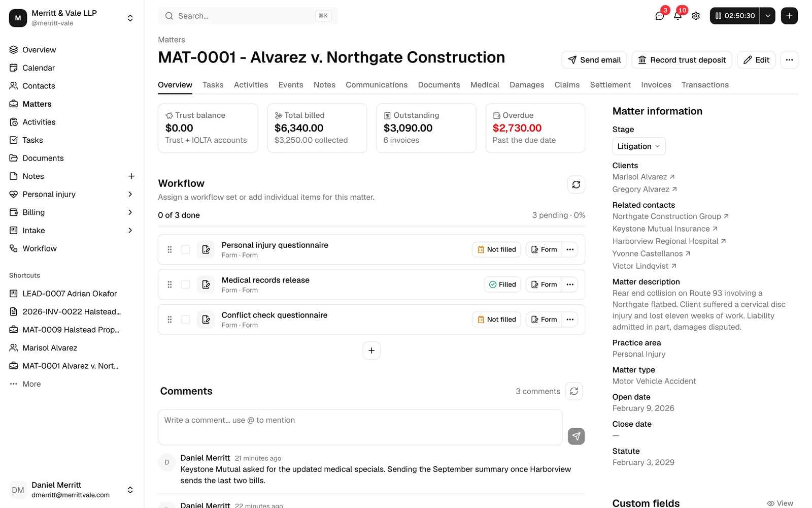Expand the timer dropdown arrow
The image size is (812, 508).
coord(768,16)
